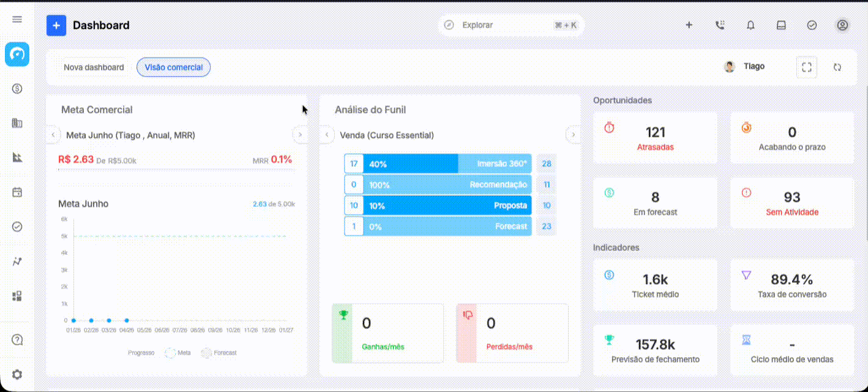The width and height of the screenshot is (868, 392).
Task: Go to next Meta Comercial goal arrow
Action: (x=300, y=135)
